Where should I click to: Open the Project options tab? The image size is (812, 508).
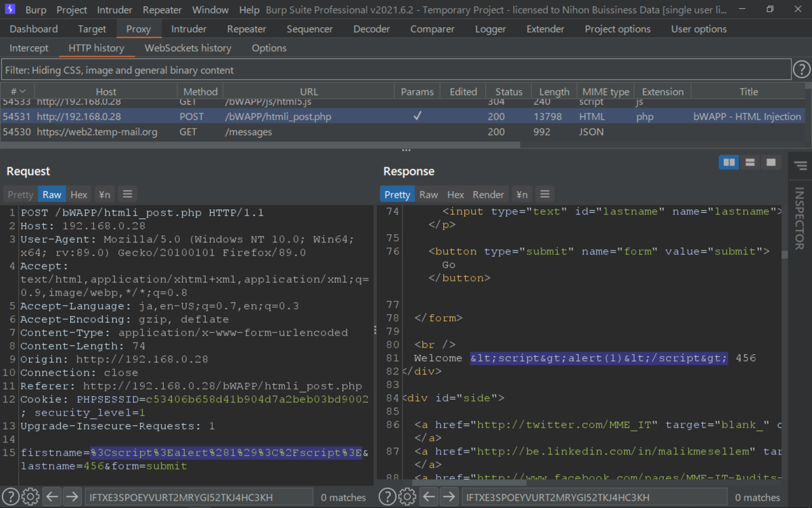(x=618, y=29)
